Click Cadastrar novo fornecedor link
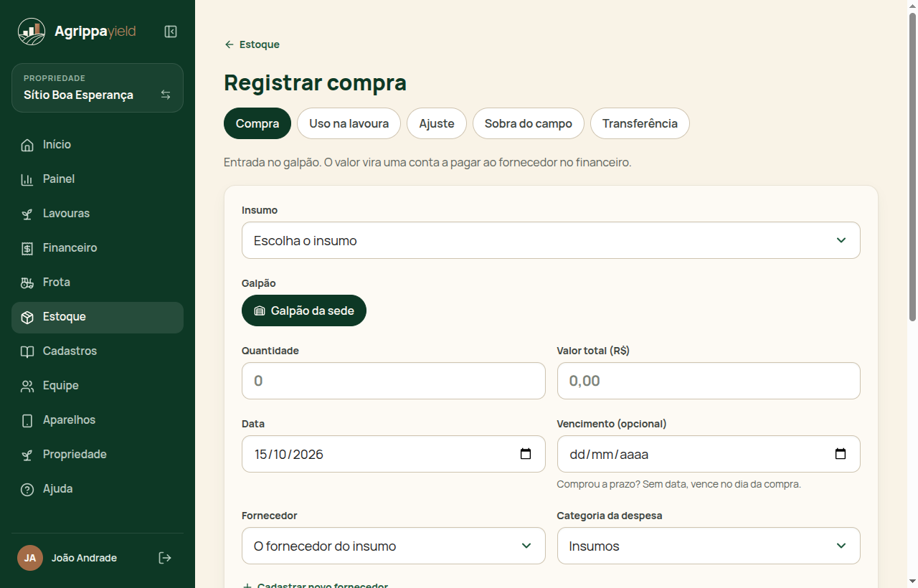Image resolution: width=918 pixels, height=588 pixels. click(x=316, y=585)
